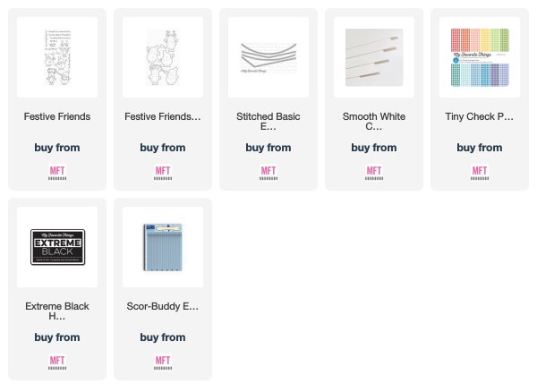This screenshot has height=392, width=537.
Task: Click the MFT logo under Extreme Black ink
Action: pos(57,362)
